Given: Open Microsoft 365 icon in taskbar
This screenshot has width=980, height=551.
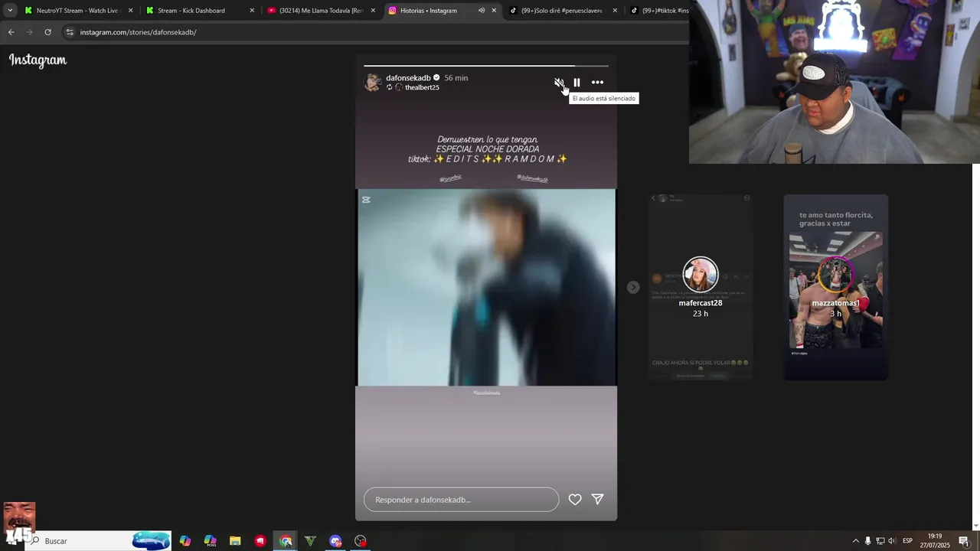Looking at the screenshot, I should [x=210, y=541].
